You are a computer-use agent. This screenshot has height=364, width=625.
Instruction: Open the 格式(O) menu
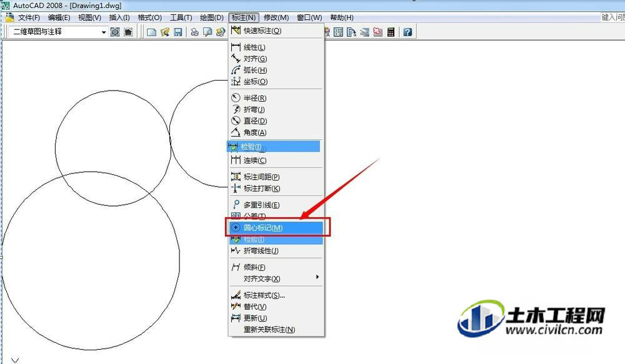pyautogui.click(x=149, y=17)
